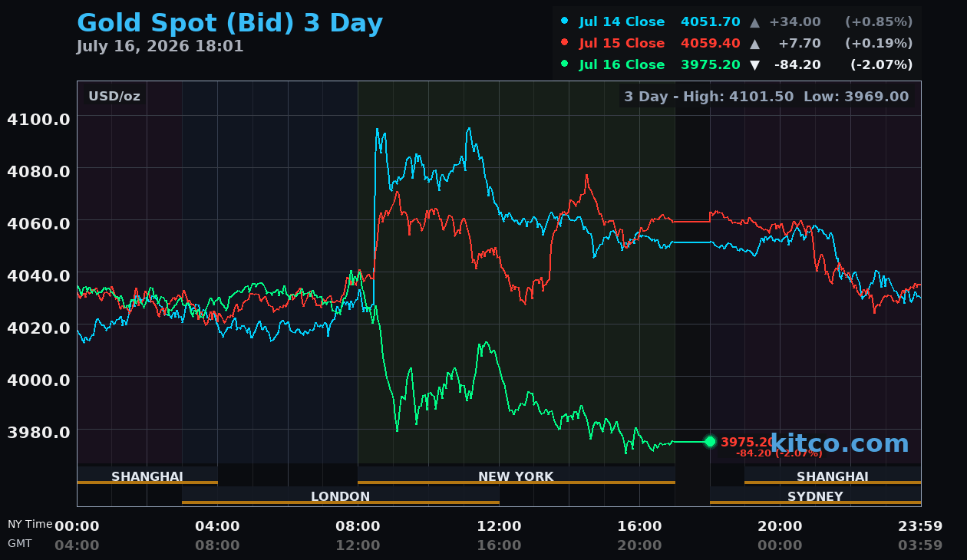Click the red Jul 15 legend dot
Screen dimensions: 967x560
(565, 42)
